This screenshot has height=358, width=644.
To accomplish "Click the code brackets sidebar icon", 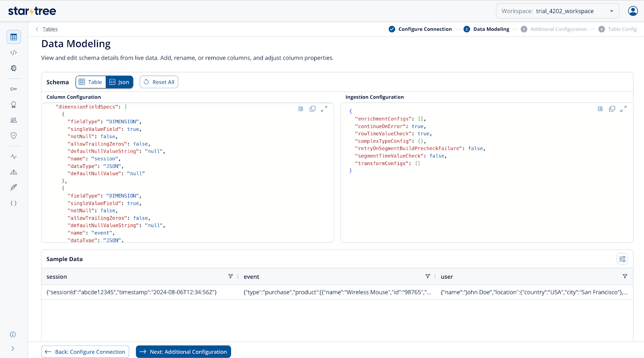I will [x=14, y=53].
